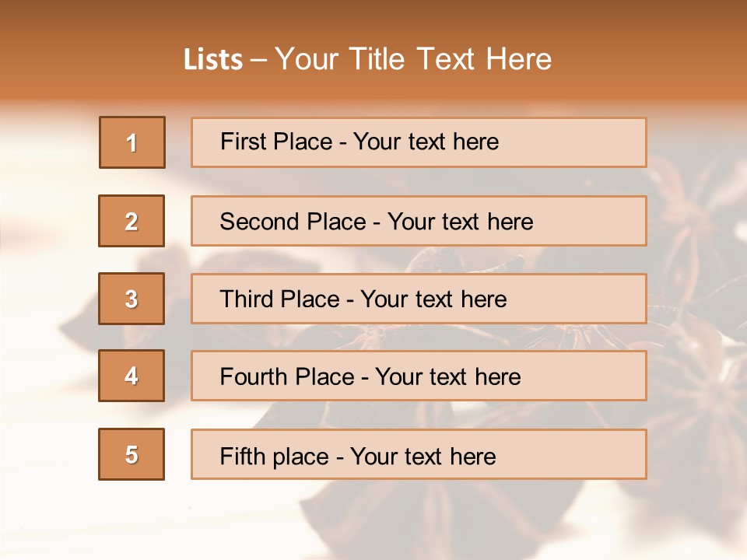Click the Fifth place text box

(419, 454)
